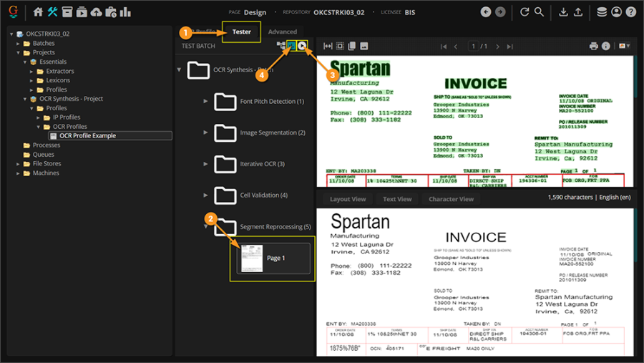Open search with the magnifier icon
The image size is (644, 363).
coord(539,12)
